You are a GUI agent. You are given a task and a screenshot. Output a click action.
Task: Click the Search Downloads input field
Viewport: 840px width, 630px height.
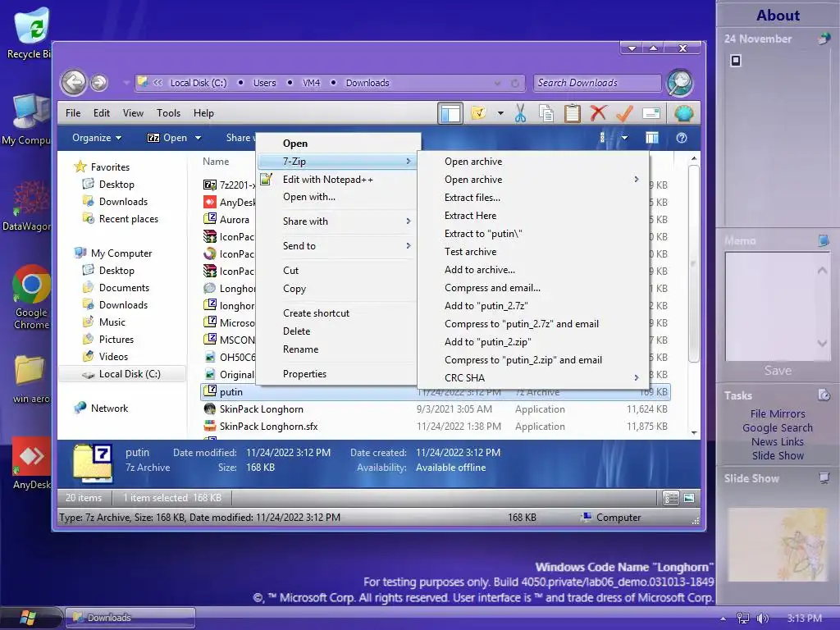[x=597, y=83]
